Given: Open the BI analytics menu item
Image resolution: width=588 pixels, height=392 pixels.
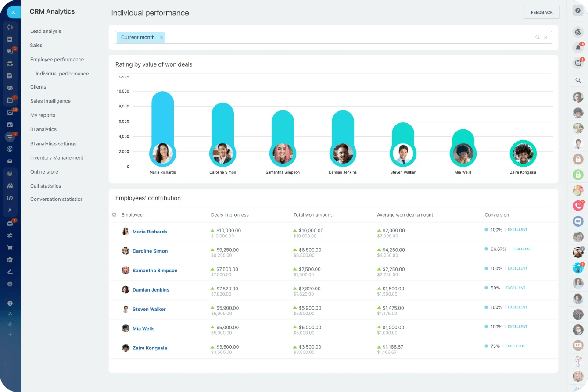Looking at the screenshot, I should click(x=43, y=129).
